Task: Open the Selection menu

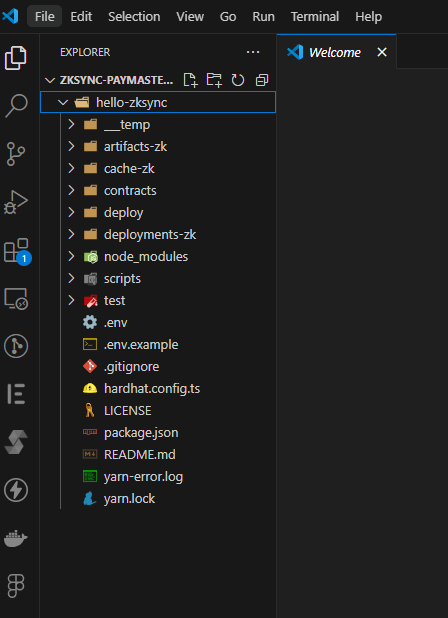Action: (x=134, y=17)
